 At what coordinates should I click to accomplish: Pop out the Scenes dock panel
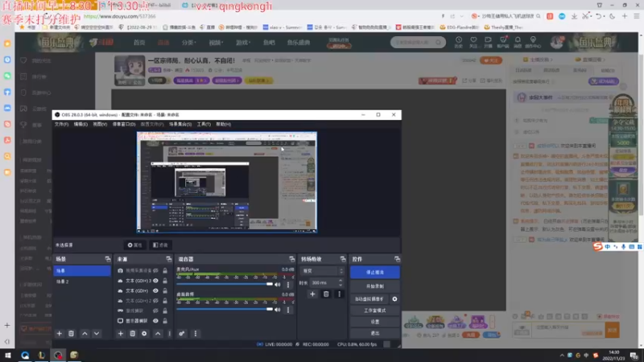pos(108,259)
